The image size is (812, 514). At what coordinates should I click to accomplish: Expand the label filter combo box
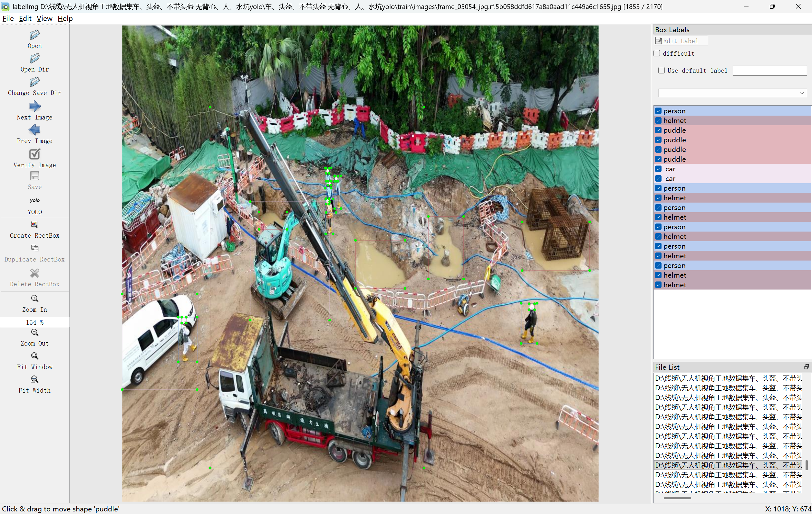coord(802,93)
